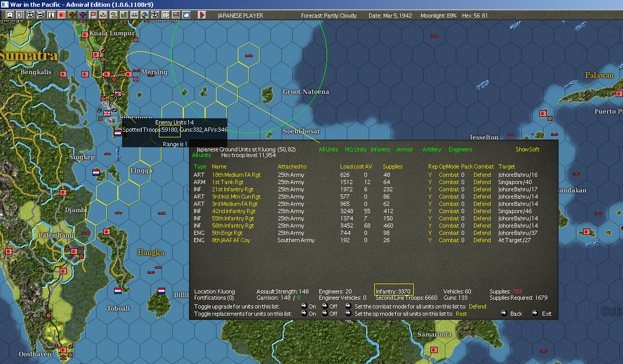623x364 pixels.
Task: Click the green industry silhouette icon
Action: (x=124, y=15)
